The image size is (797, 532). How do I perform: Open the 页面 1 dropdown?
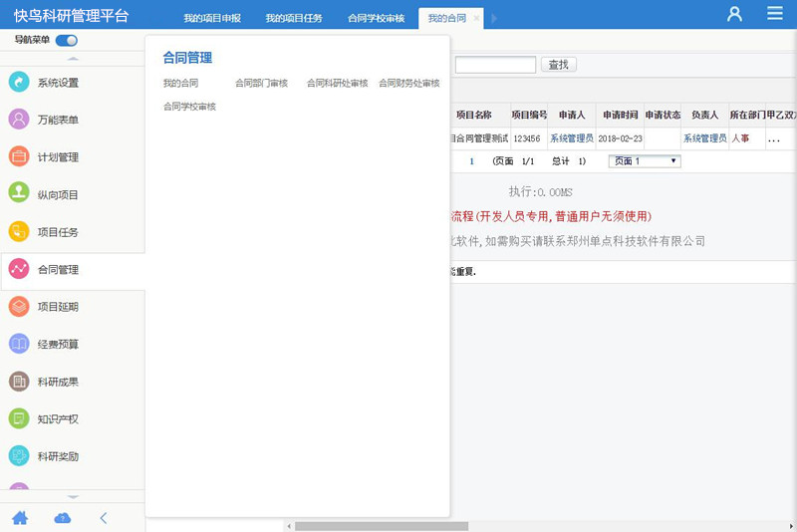(x=645, y=161)
